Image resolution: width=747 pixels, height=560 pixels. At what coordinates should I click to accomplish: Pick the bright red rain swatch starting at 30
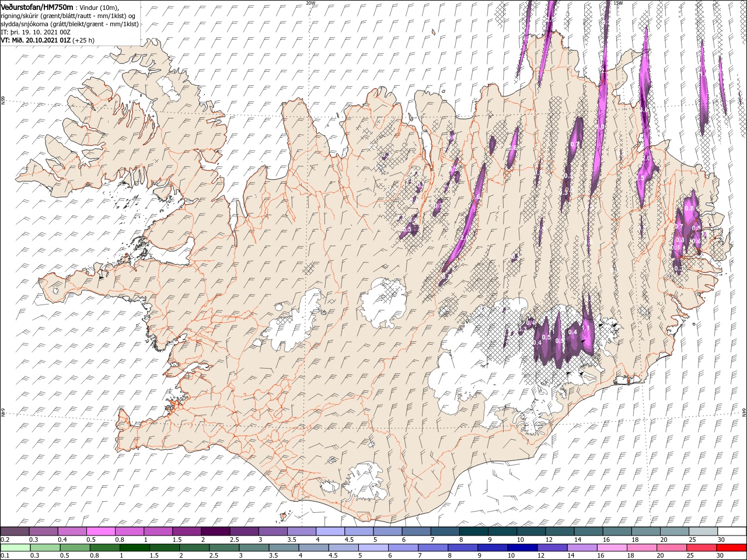coord(731,548)
